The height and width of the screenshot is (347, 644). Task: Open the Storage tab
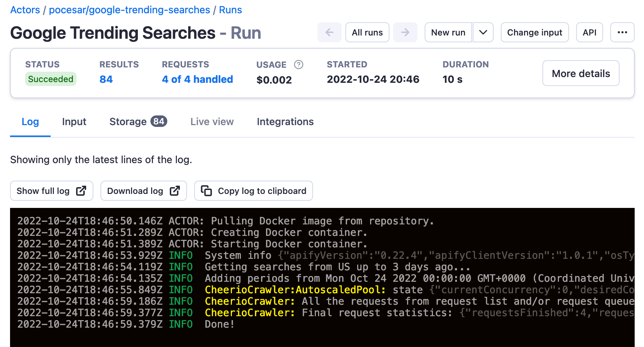[138, 122]
